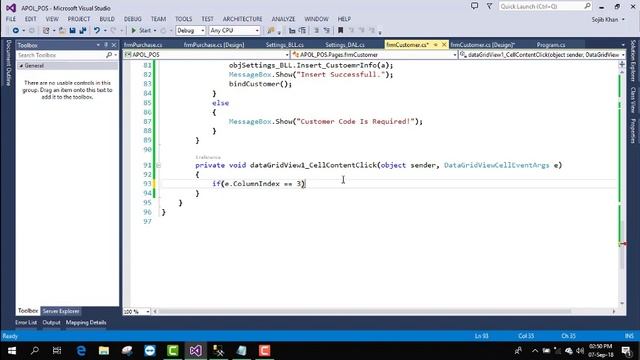Open the WINDOW menu

316,19
